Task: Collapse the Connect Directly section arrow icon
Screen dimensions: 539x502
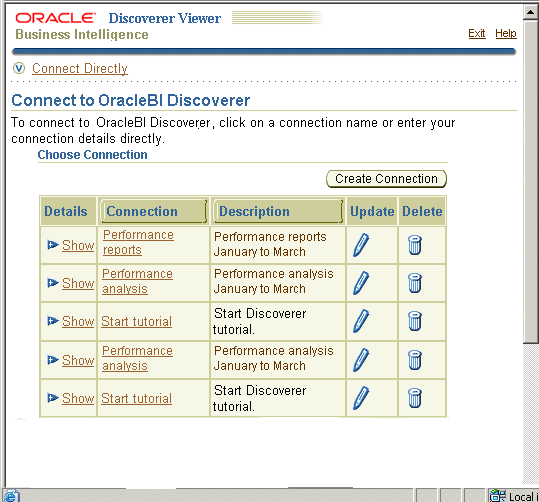Action: [x=19, y=68]
